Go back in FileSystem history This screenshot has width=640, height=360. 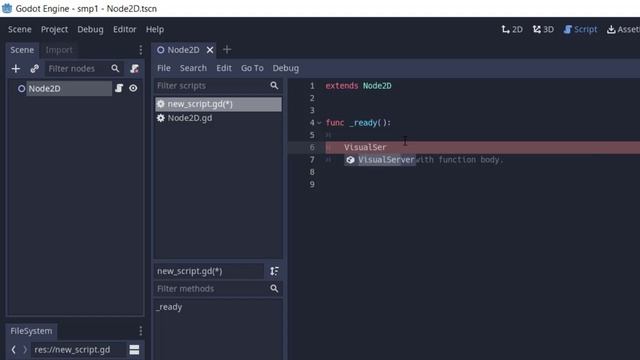pos(13,350)
